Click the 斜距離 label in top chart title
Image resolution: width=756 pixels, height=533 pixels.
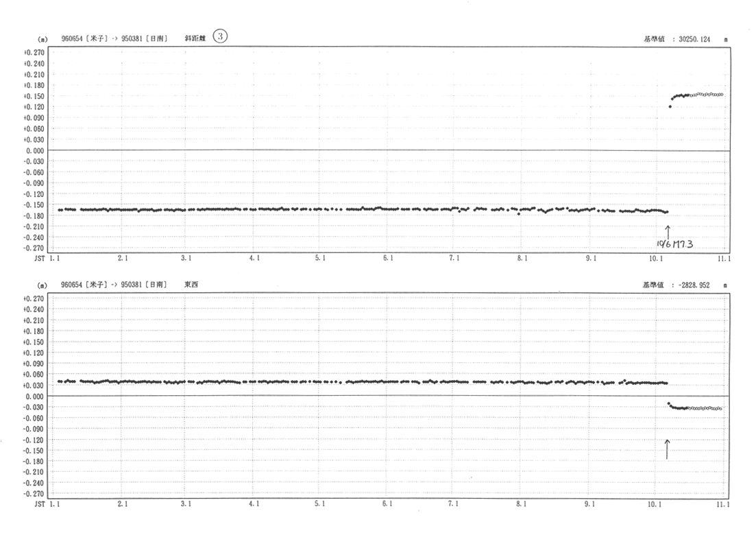tap(195, 39)
